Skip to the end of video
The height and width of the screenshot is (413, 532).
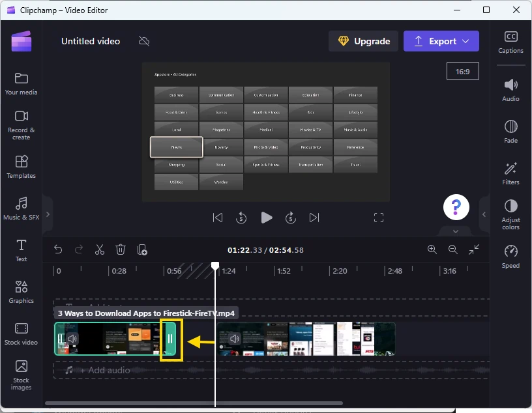coord(314,218)
